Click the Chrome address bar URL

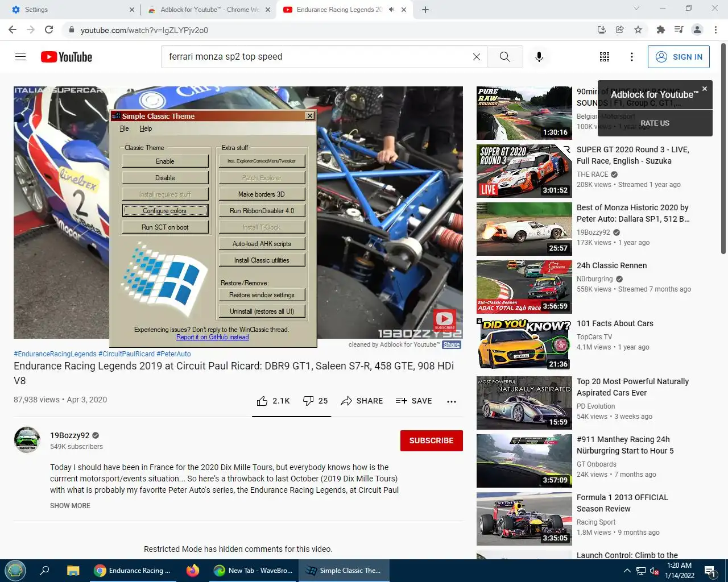[x=144, y=30]
